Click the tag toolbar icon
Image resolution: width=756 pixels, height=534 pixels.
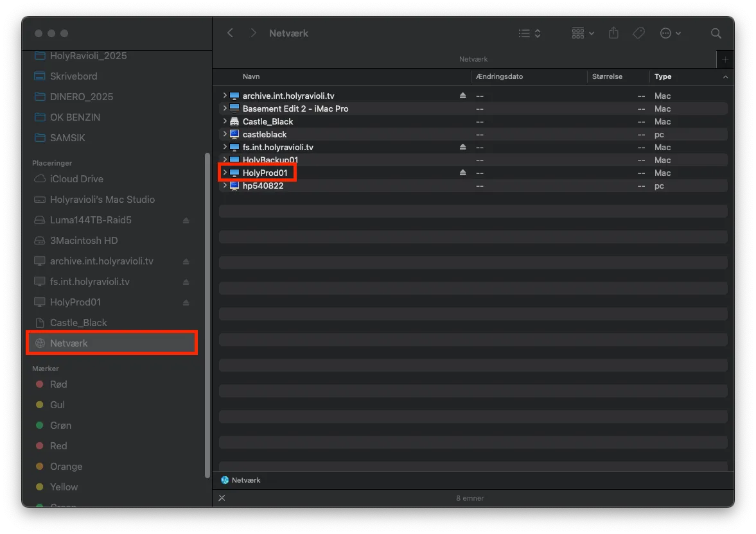pos(639,33)
